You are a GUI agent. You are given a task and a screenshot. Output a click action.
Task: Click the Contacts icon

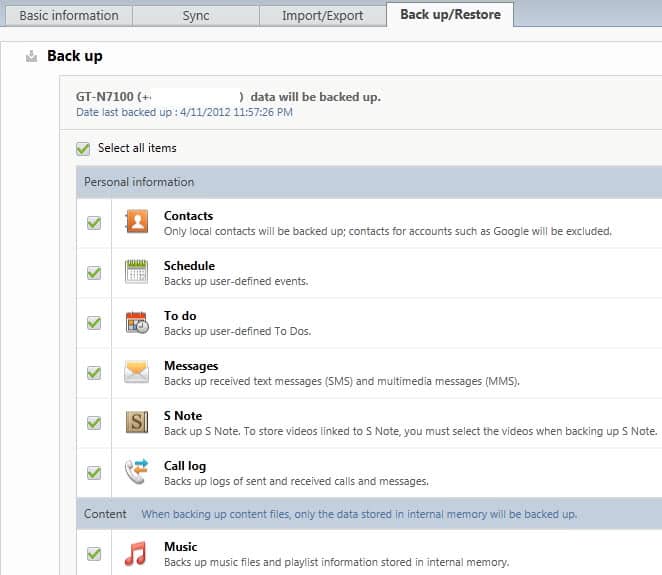coord(137,222)
